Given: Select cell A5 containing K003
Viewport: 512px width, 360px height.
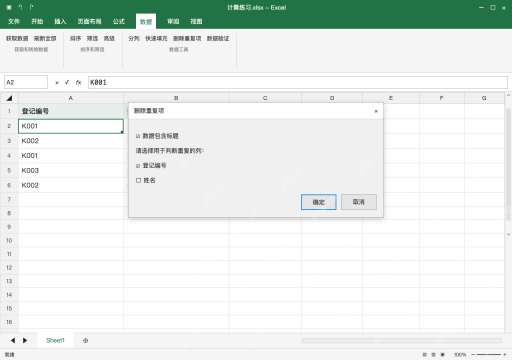Looking at the screenshot, I should tap(71, 170).
